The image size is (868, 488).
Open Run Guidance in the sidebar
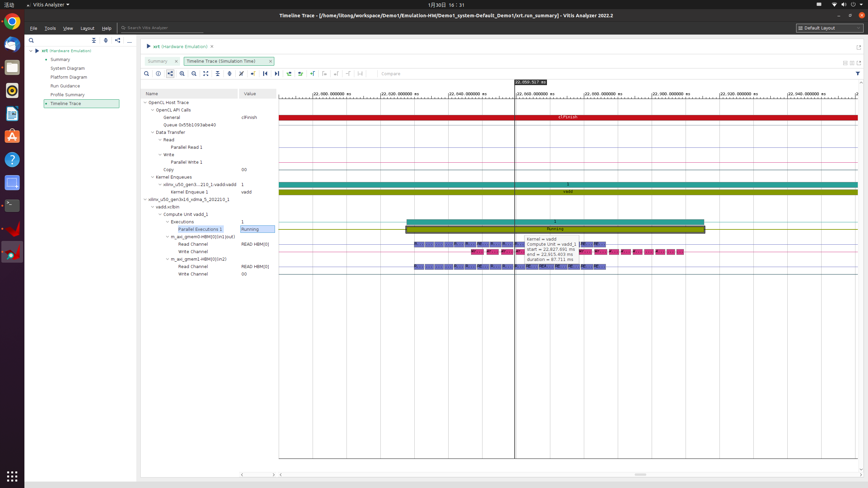(x=65, y=86)
